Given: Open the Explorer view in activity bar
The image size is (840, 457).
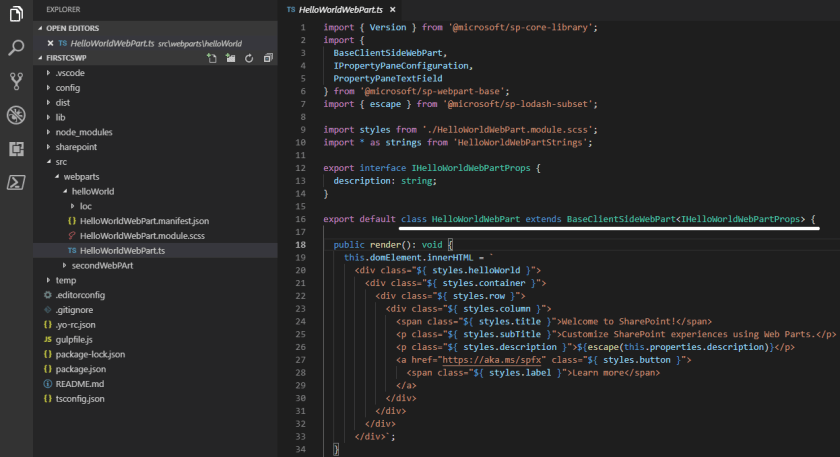Looking at the screenshot, I should [x=16, y=14].
